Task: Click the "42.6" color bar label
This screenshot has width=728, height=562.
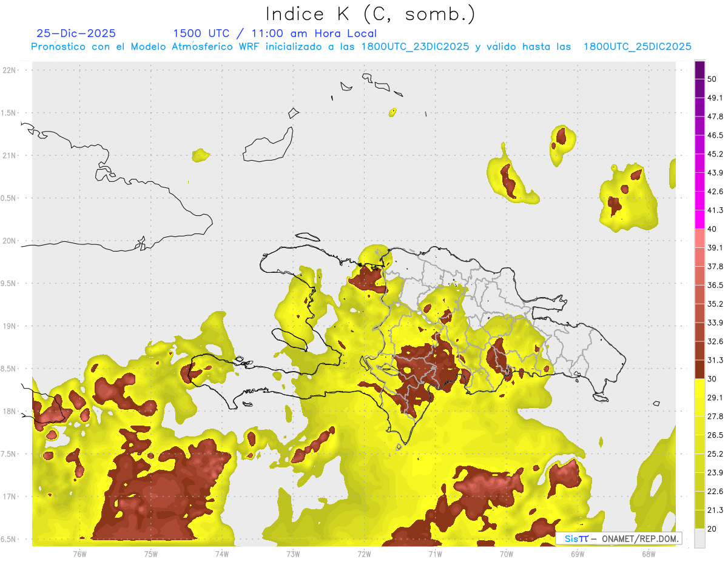Action: click(715, 192)
